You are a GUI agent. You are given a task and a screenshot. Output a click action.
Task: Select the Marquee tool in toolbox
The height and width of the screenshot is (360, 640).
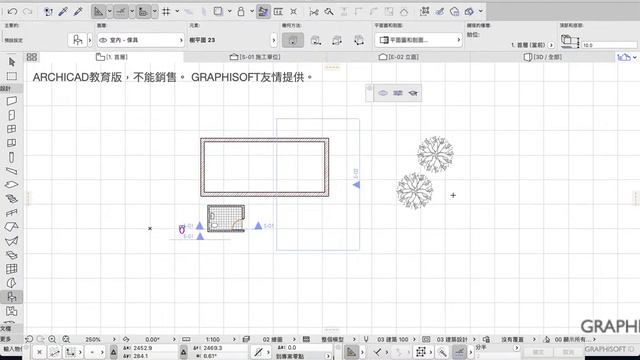click(11, 76)
